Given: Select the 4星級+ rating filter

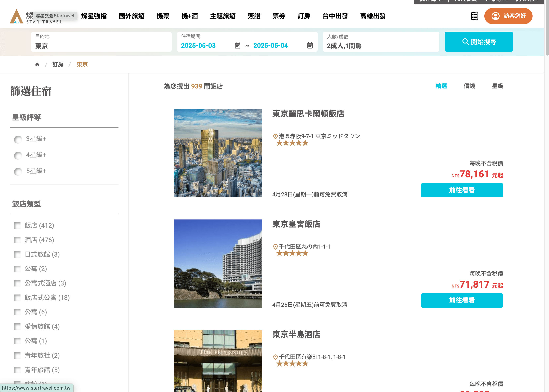Looking at the screenshot, I should [18, 155].
